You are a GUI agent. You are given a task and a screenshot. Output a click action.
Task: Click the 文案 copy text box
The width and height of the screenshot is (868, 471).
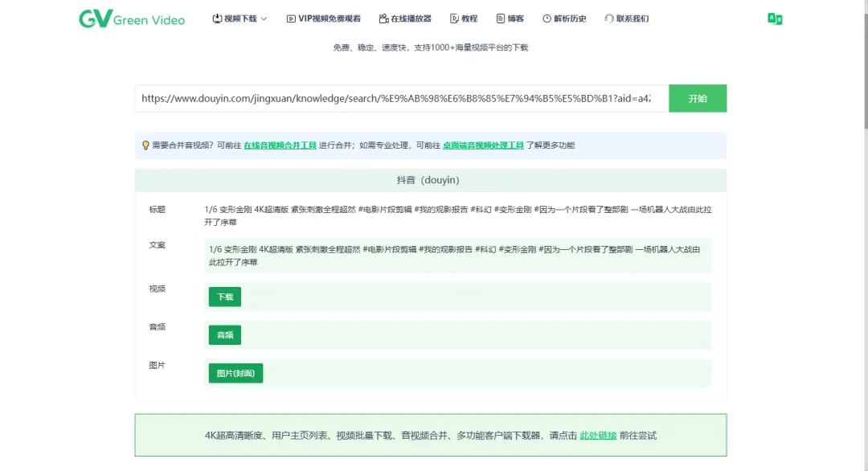[458, 256]
